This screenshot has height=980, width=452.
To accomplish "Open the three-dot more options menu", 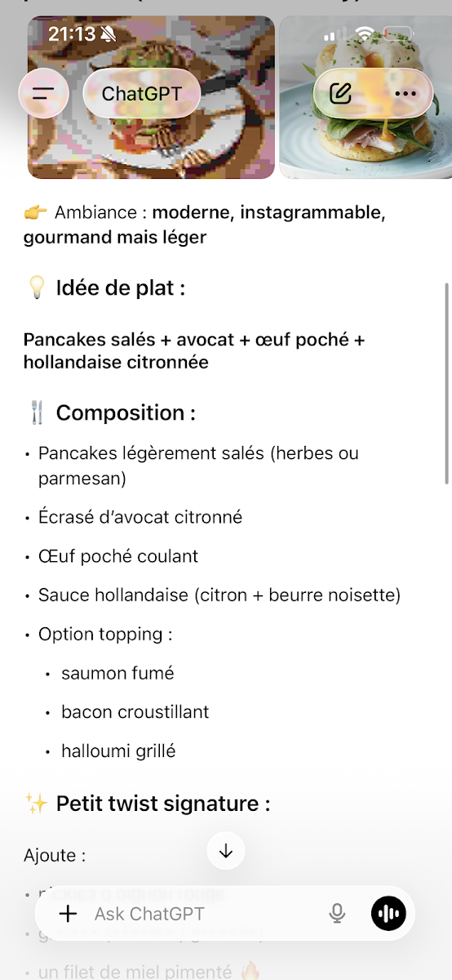I will click(405, 93).
